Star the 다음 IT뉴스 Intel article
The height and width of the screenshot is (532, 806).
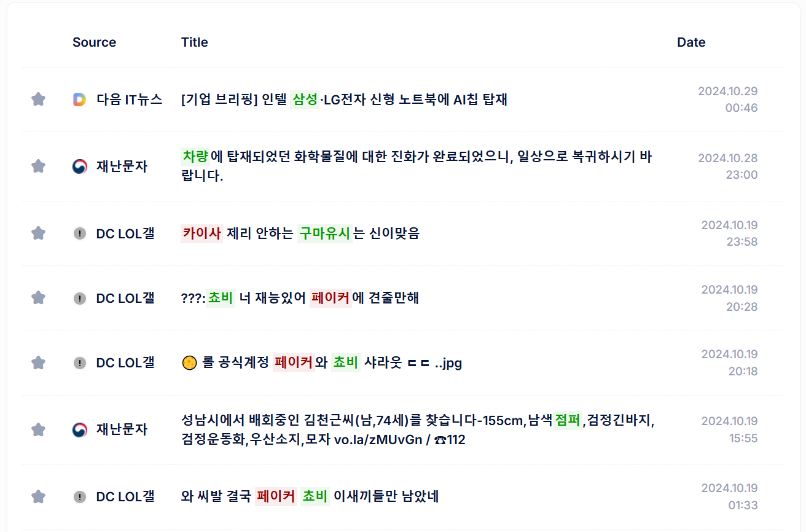click(x=38, y=100)
